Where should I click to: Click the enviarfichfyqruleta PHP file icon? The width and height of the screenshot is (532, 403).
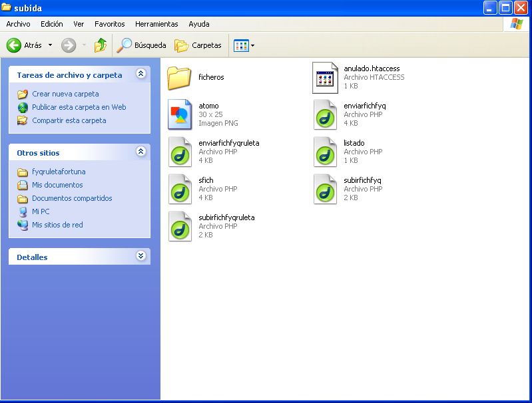point(179,152)
